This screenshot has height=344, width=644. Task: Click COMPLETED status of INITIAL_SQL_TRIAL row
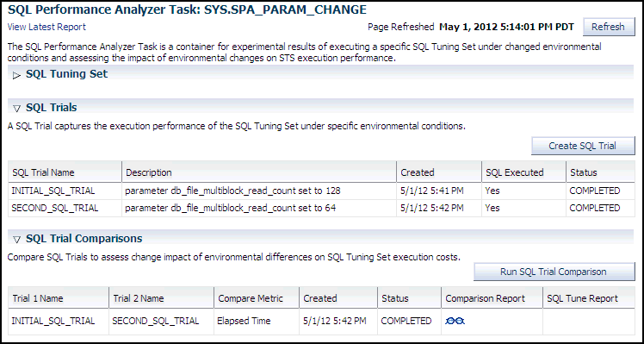coord(595,191)
